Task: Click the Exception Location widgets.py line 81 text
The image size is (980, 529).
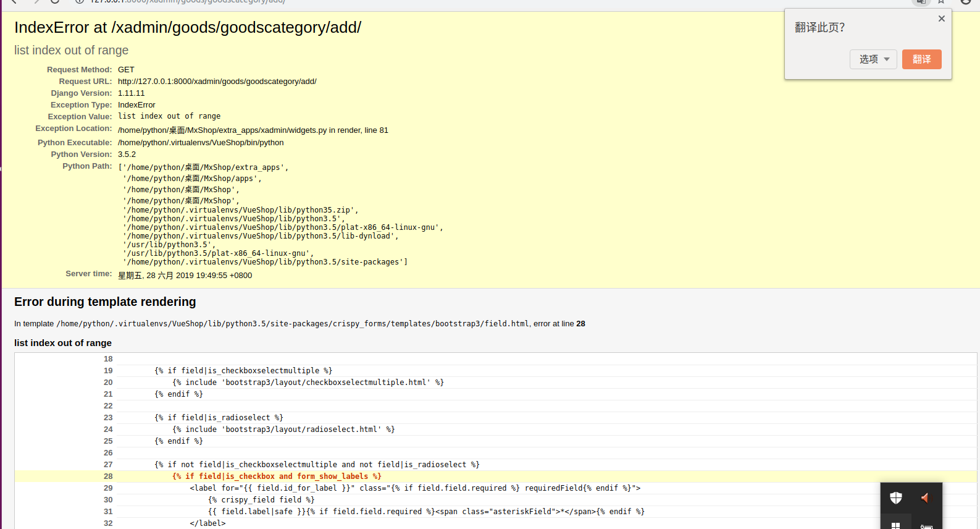Action: [253, 130]
